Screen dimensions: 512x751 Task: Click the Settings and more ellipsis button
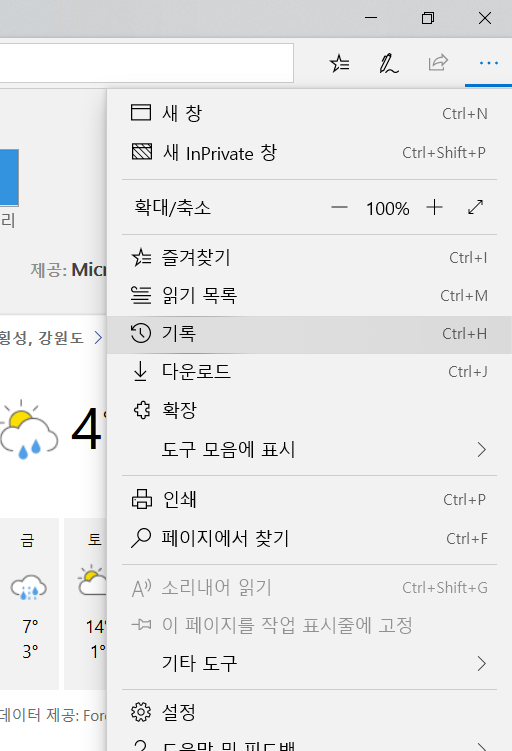[x=489, y=63]
